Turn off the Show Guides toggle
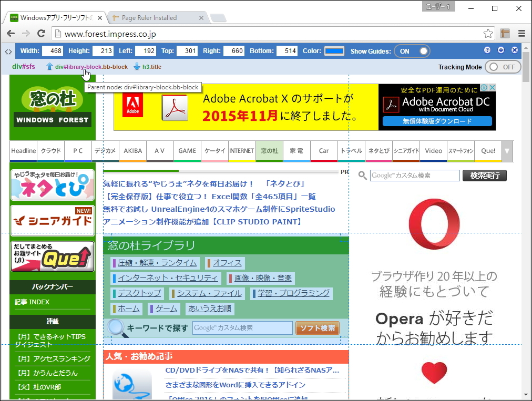This screenshot has width=532, height=401. click(411, 51)
